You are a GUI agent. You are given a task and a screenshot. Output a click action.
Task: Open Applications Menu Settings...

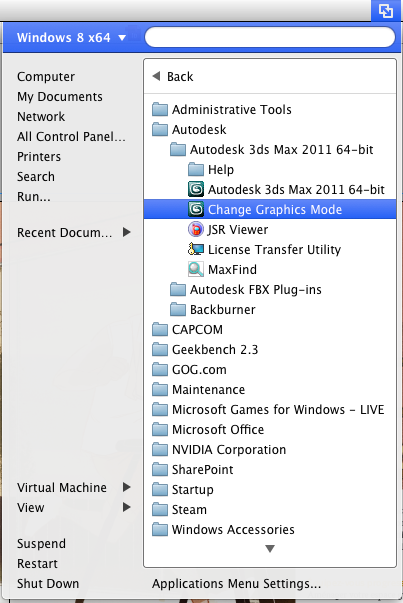coord(236,583)
